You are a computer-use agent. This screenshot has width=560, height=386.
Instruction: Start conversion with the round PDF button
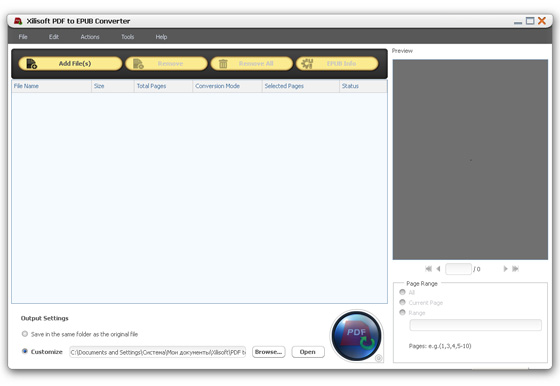[x=356, y=336]
